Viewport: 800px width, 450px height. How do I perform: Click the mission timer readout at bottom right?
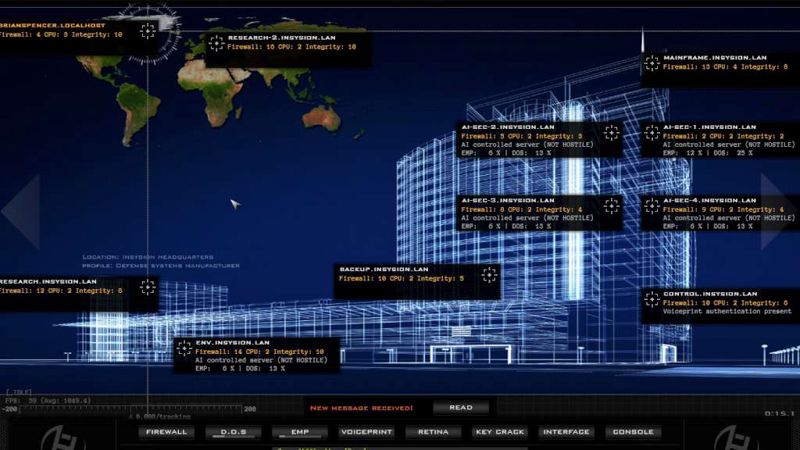point(780,414)
